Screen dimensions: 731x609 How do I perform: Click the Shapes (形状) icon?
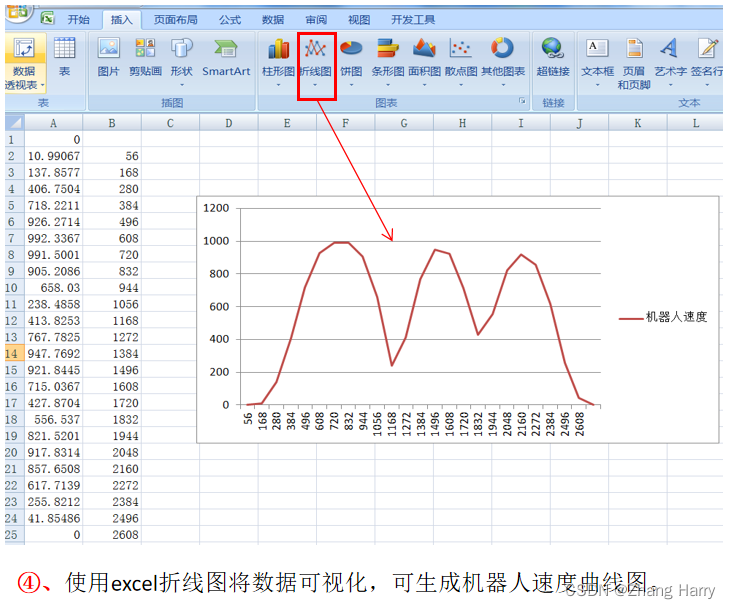click(181, 48)
